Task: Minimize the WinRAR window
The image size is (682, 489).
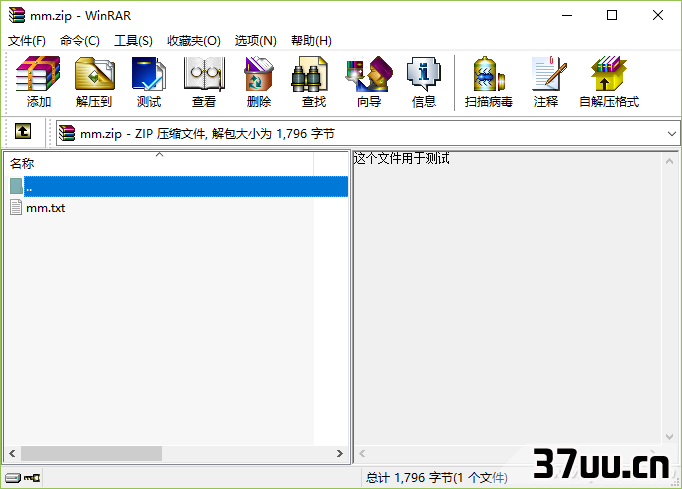Action: [567, 15]
